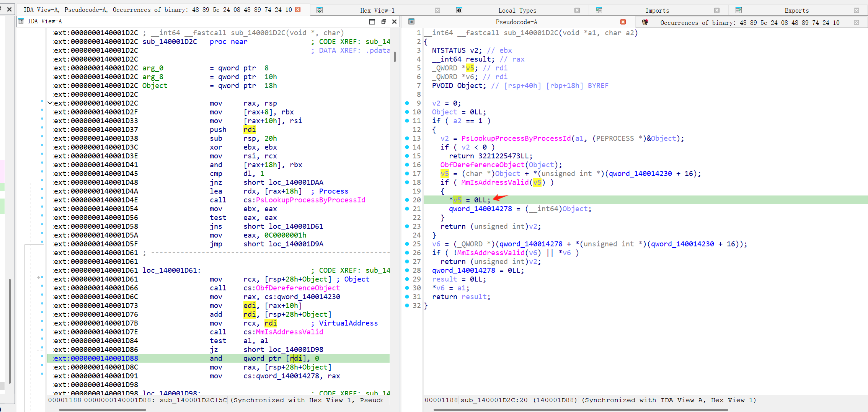
Task: Open the Exports tab
Action: coord(797,10)
